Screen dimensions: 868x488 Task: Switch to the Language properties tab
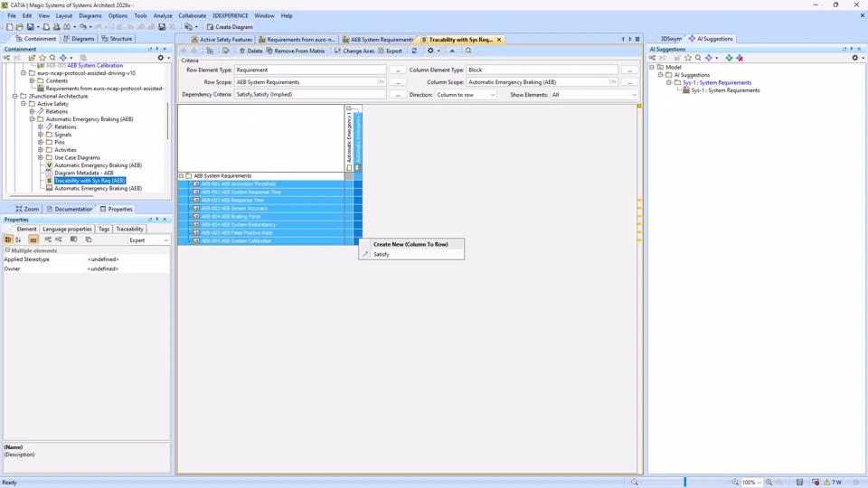(x=67, y=229)
